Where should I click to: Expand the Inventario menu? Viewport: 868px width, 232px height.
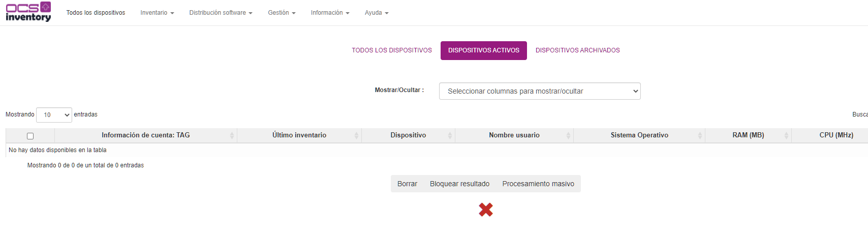[x=157, y=13]
